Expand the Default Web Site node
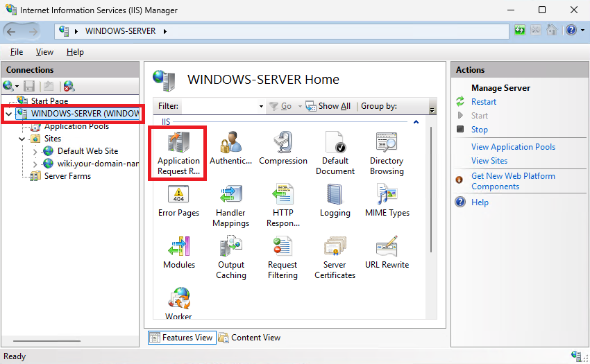 pyautogui.click(x=35, y=152)
